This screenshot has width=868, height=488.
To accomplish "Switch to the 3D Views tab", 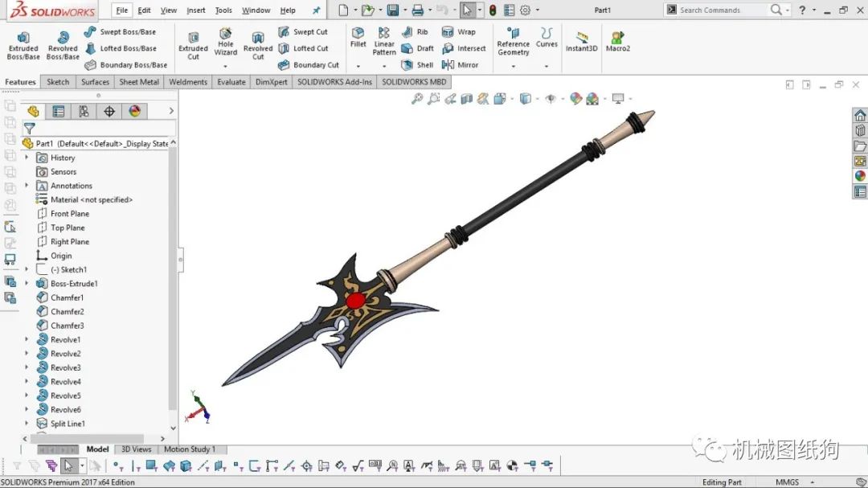I will click(136, 449).
